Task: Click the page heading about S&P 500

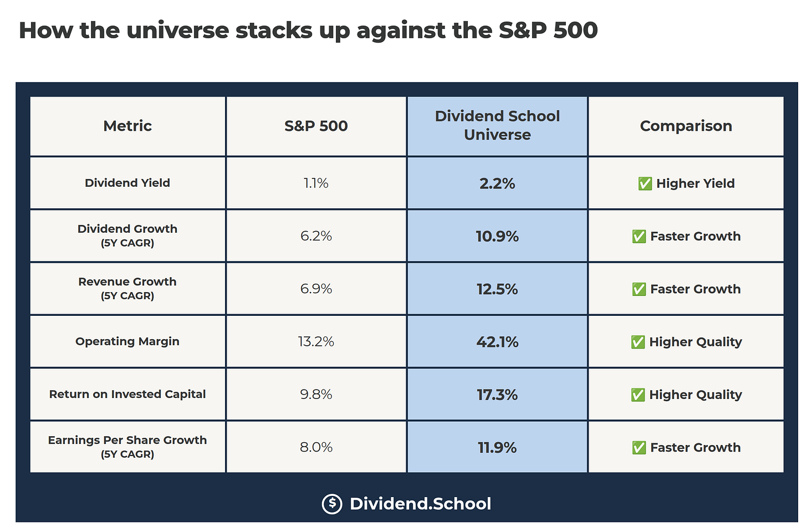Action: 308,30
